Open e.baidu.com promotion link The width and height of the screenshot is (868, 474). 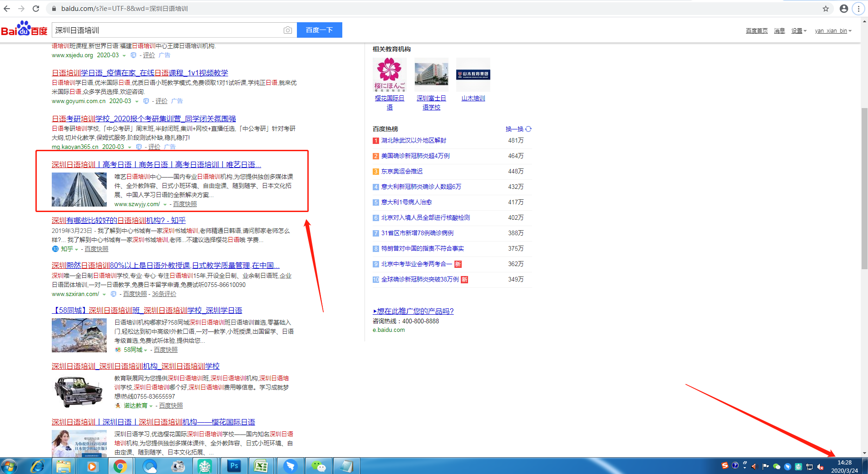tap(389, 330)
